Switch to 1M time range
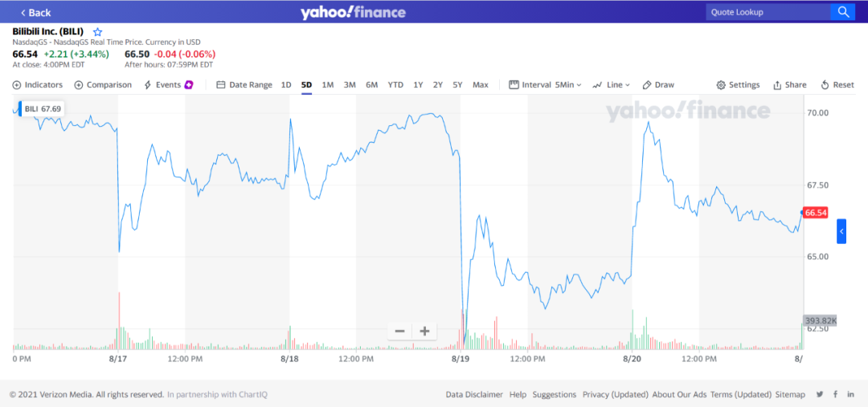 [328, 85]
